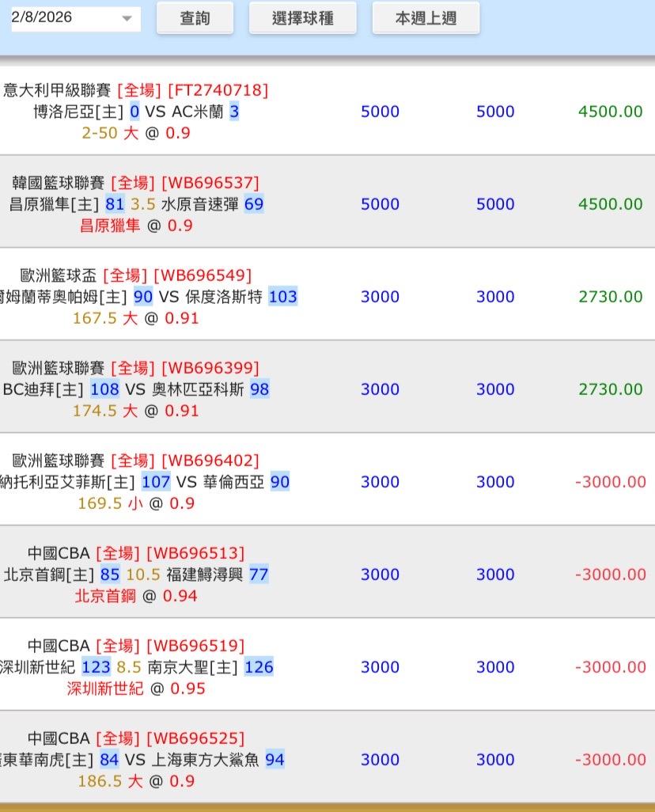Click 昌原獵隼 home score 81
Image resolution: width=655 pixels, height=812 pixels.
tap(115, 204)
